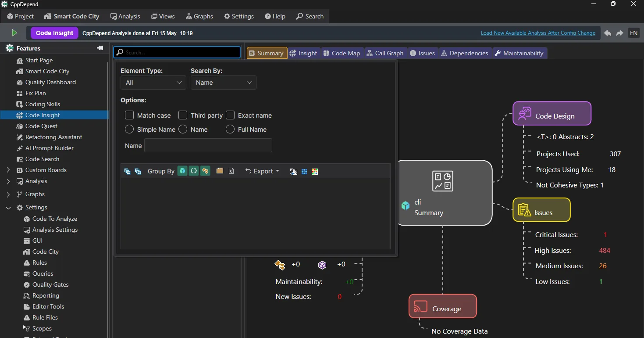Open Code To Analyze under Settings
The image size is (644, 338).
[x=54, y=219]
